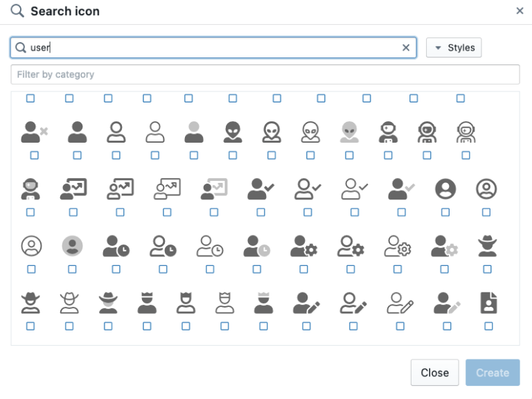The height and width of the screenshot is (399, 532).
Task: Select the solid user with crown icon
Action: pos(147,303)
